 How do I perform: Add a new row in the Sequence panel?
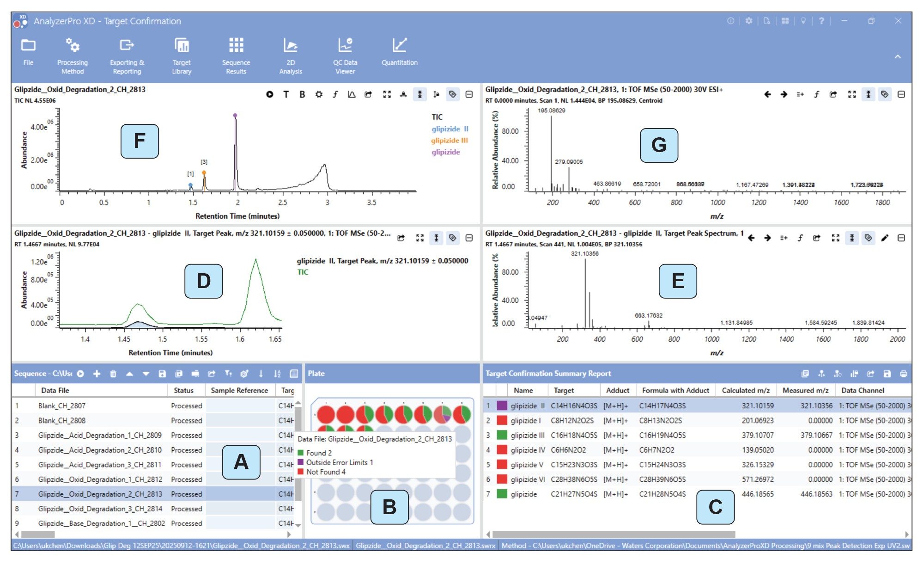[x=97, y=373]
